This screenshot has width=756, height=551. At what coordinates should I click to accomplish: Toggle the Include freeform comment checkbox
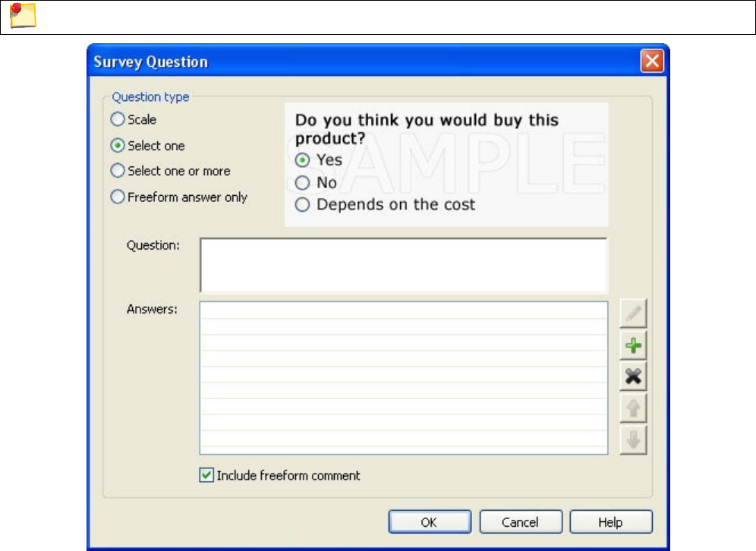(206, 476)
